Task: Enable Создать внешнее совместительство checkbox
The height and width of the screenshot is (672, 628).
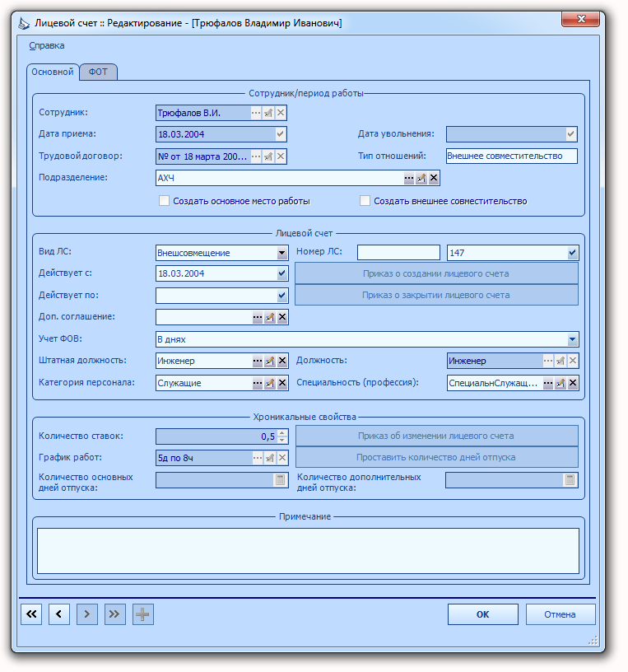Action: click(365, 201)
